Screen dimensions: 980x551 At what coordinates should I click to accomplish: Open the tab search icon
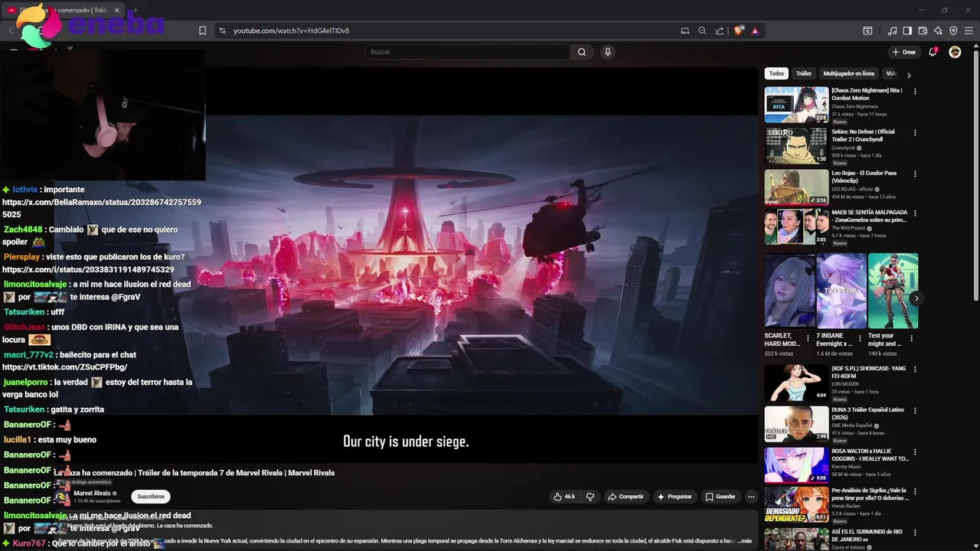867,31
